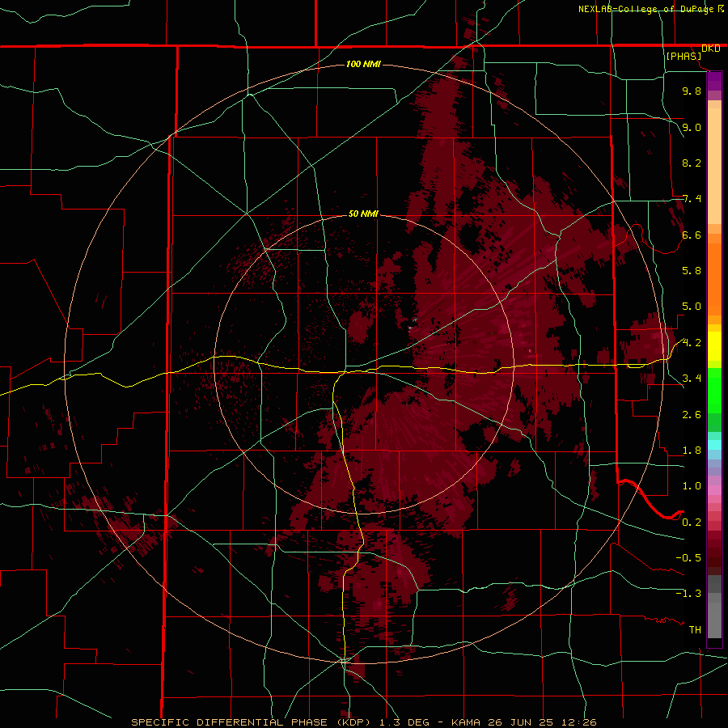The width and height of the screenshot is (728, 728).
Task: Click the 100 NMI range ring label
Action: tap(363, 64)
